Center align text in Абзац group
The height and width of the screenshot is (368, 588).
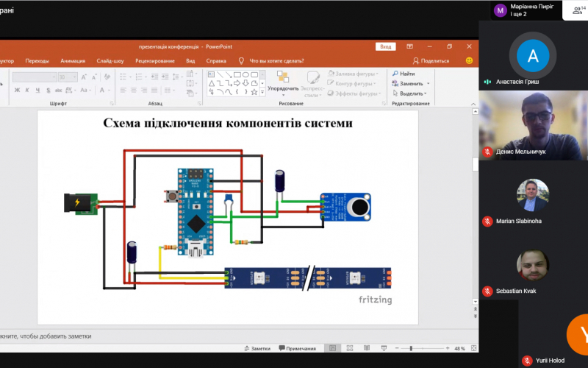(134, 90)
